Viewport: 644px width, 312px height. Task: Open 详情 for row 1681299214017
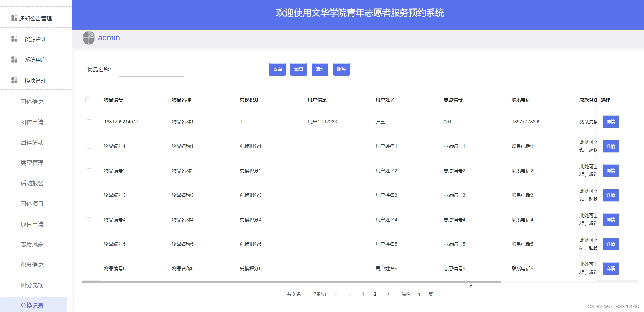611,122
